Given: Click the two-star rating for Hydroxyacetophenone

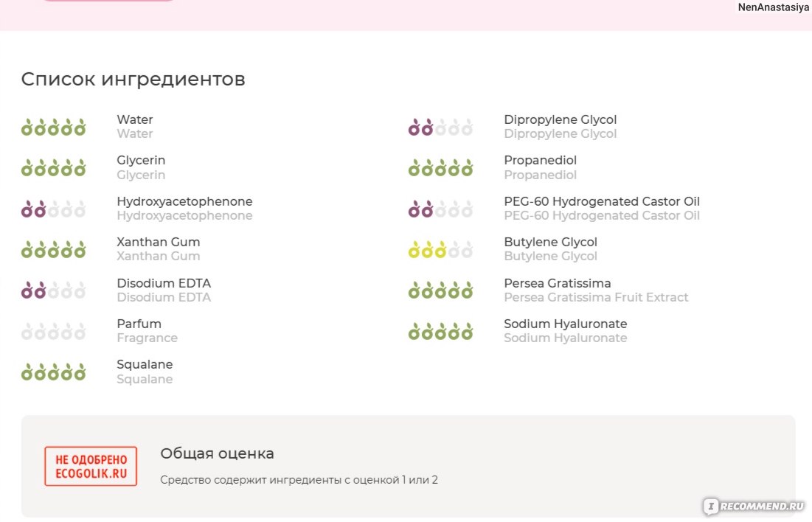Looking at the screenshot, I should tap(53, 209).
